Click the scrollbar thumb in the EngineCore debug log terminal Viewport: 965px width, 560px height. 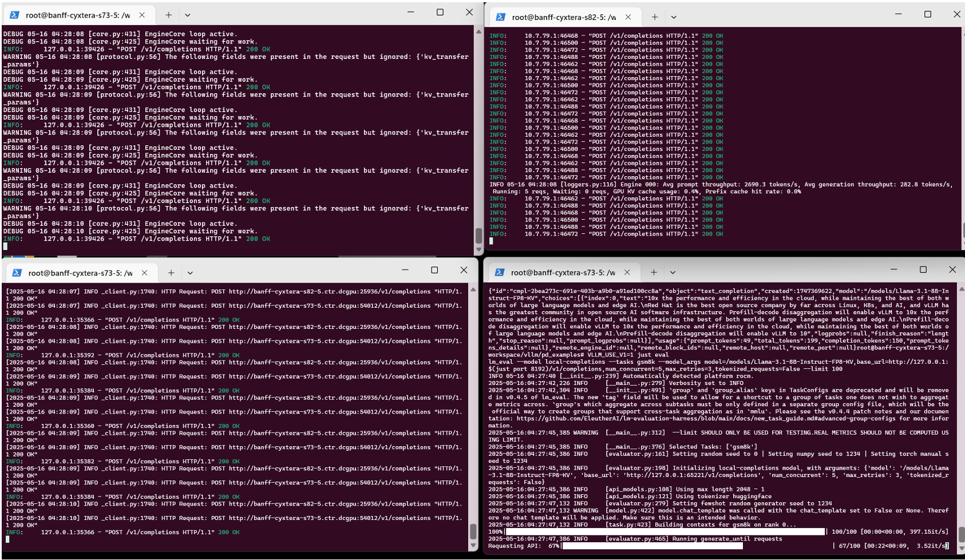point(478,236)
